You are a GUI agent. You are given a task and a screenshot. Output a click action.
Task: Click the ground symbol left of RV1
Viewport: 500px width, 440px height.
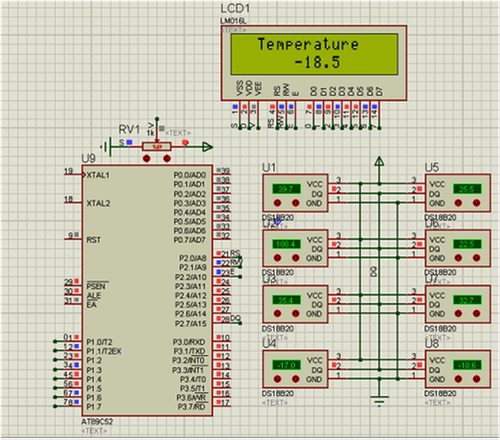point(106,147)
